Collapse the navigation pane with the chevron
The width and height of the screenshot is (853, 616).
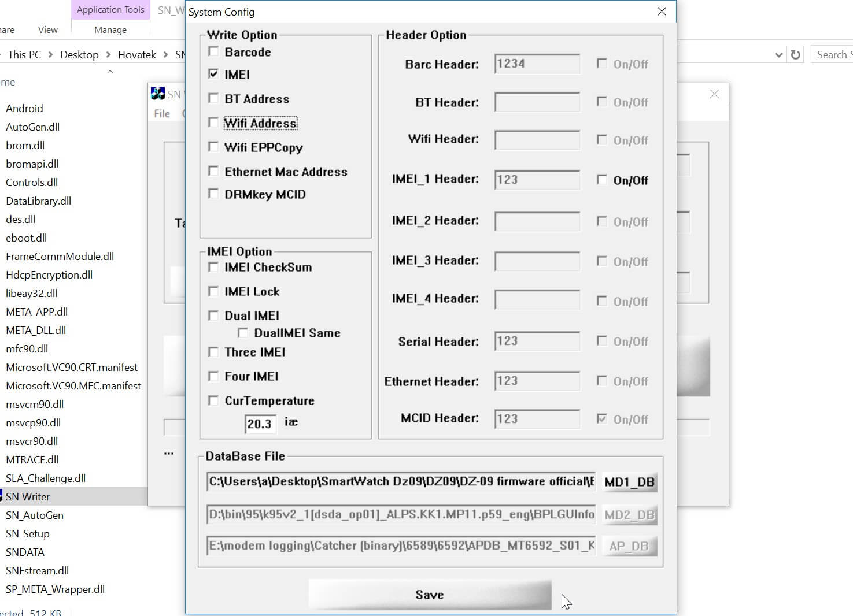point(110,72)
